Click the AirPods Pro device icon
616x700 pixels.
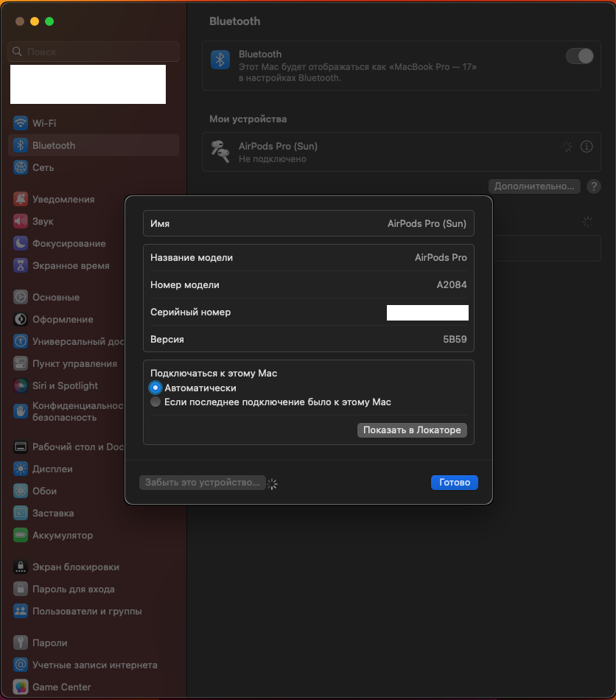[x=220, y=152]
